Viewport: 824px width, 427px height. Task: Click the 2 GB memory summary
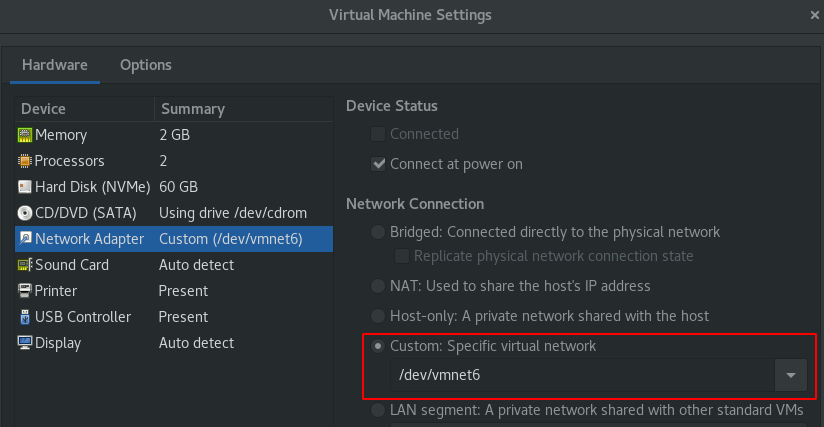tap(174, 135)
